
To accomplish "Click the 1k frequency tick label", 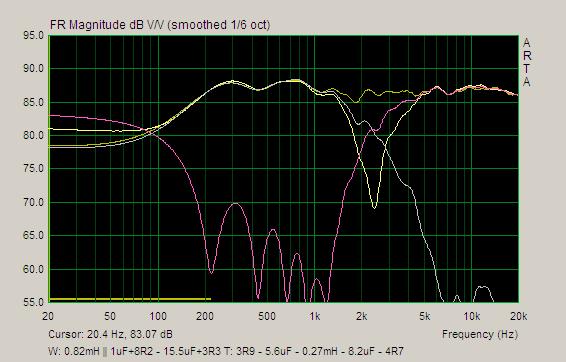I will [x=314, y=317].
